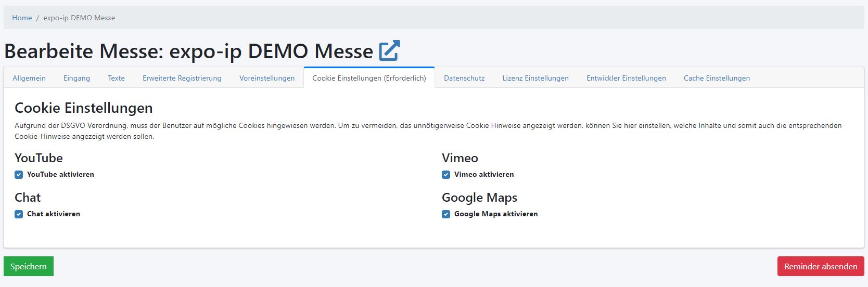868x287 pixels.
Task: Click the YouTube aktivieren label text
Action: point(60,175)
